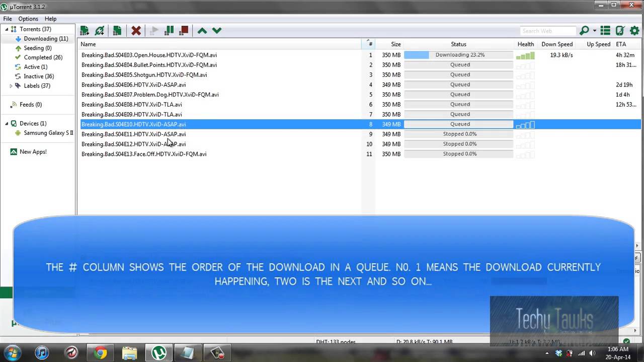Screen dimensions: 644x362
Task: Select Breaking.Bad.S04E03.Open.House torrent row
Action: pyautogui.click(x=360, y=55)
